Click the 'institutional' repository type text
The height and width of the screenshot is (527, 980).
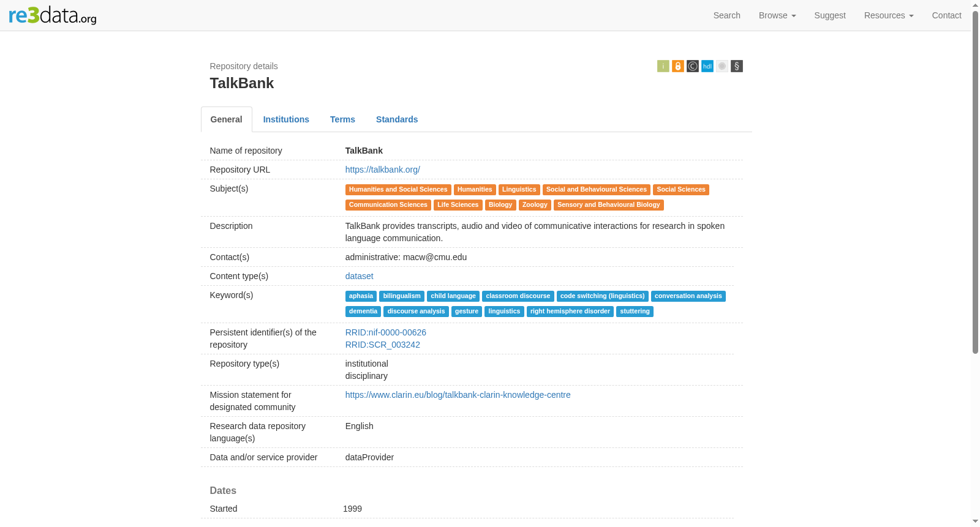tap(367, 364)
